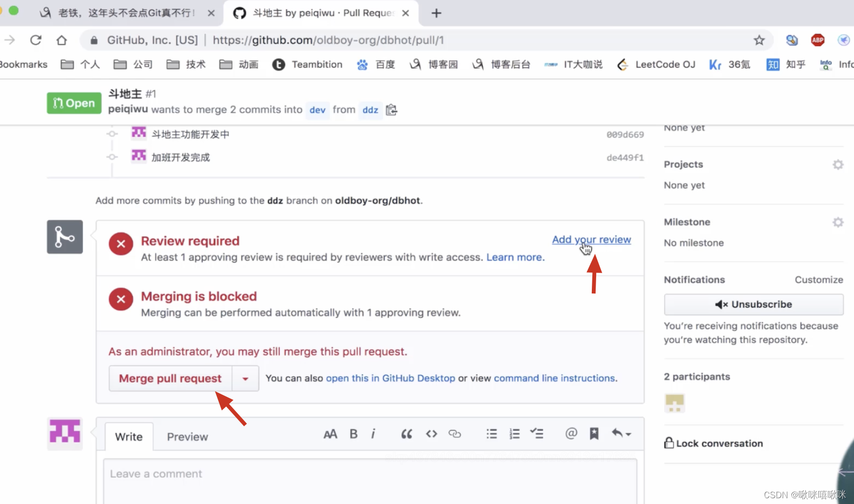Screen dimensions: 854x504
Task: Open the 博客后台 bookmark
Action: (x=501, y=65)
